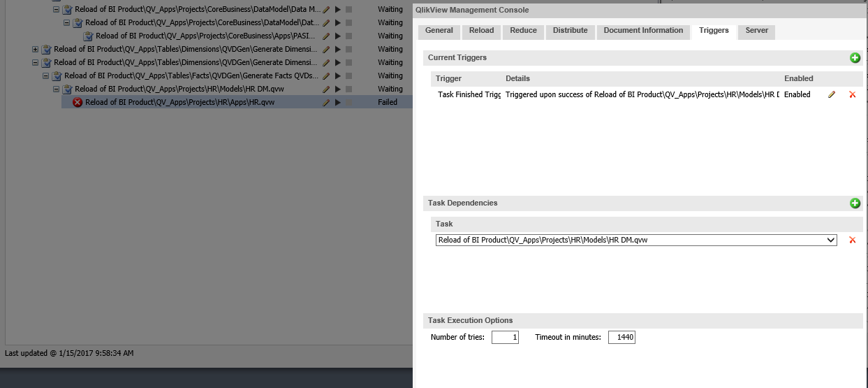
Task: Run the failed Apps\HR.qvw reload task
Action: pyautogui.click(x=337, y=102)
